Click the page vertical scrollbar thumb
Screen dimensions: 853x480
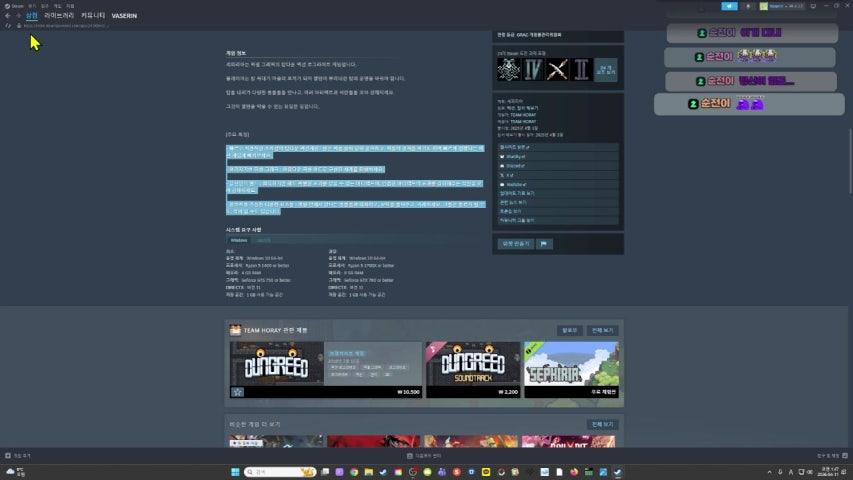850,161
